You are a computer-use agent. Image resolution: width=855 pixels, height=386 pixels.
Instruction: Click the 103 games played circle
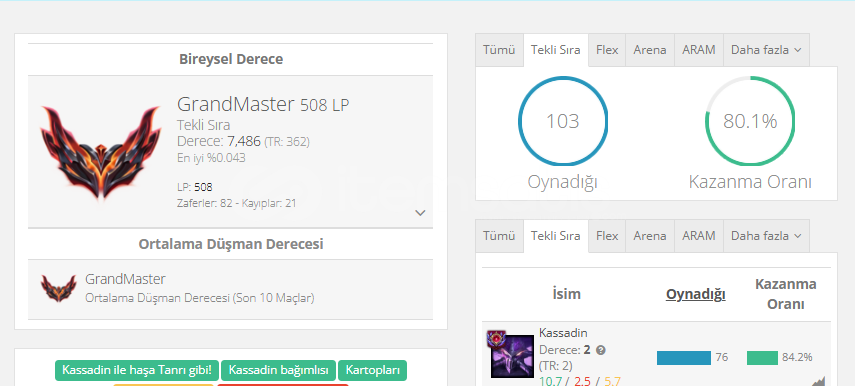(563, 121)
